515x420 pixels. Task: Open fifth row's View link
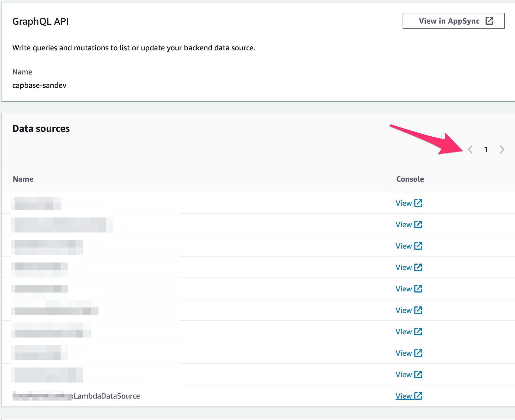click(x=404, y=289)
